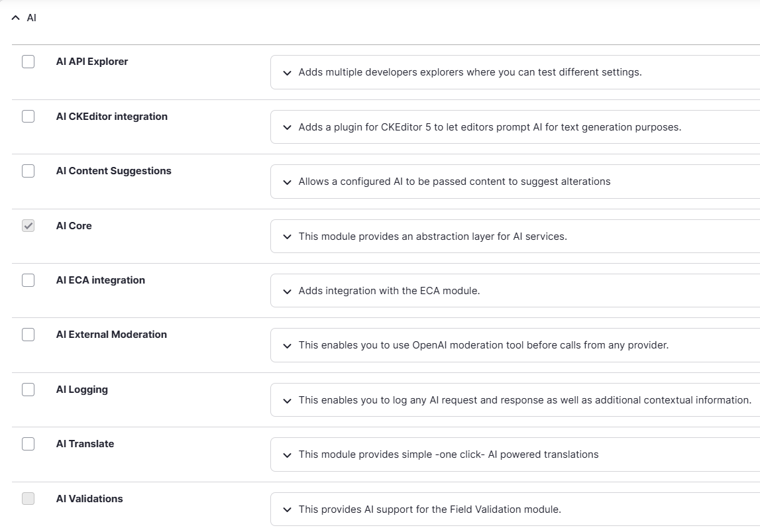Expand AI ECA integration details arrow
This screenshot has height=532, width=760.
click(x=287, y=291)
